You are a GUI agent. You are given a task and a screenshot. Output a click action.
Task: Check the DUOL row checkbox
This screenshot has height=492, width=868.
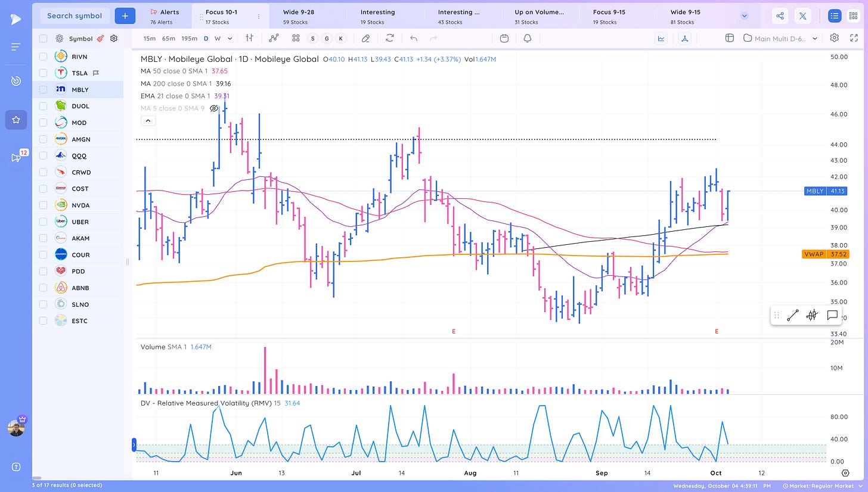(43, 106)
